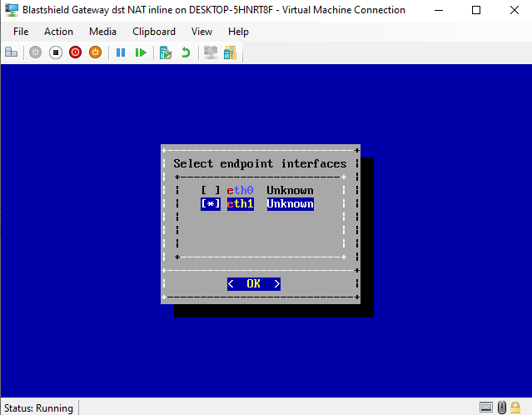The width and height of the screenshot is (532, 415).
Task: Click the Share/USB devices toolbar icon
Action: (x=229, y=52)
